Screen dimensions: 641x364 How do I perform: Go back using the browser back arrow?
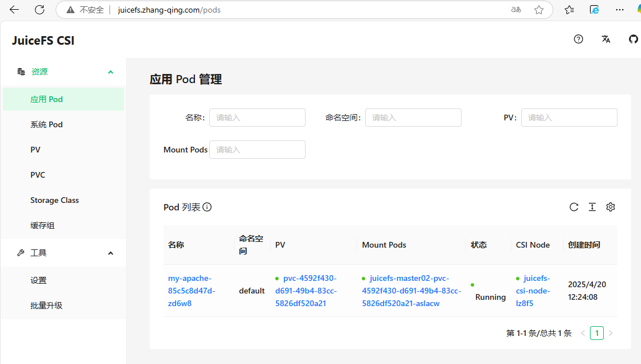(14, 10)
